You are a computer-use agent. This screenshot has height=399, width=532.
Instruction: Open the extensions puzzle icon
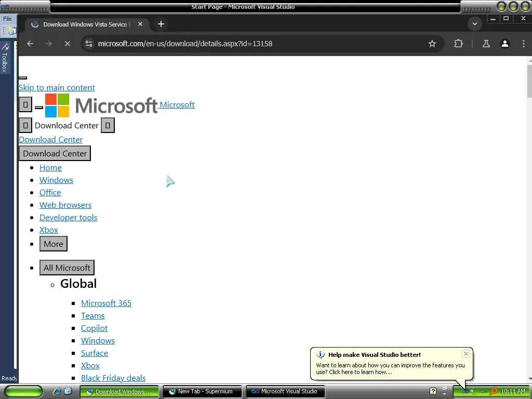(458, 44)
